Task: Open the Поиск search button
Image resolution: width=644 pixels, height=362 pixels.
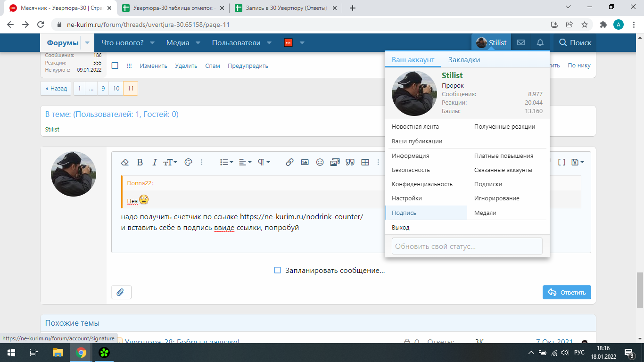Action: coord(575,42)
